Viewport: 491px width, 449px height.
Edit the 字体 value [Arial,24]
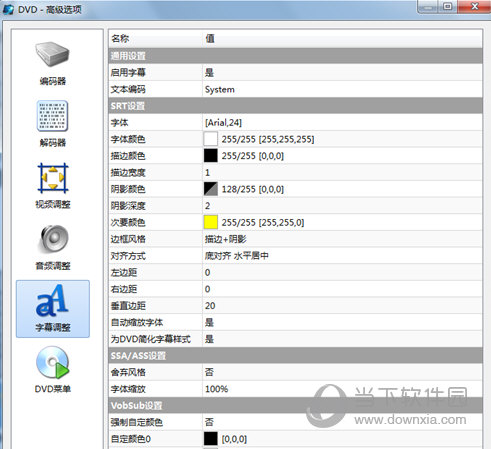click(x=223, y=123)
